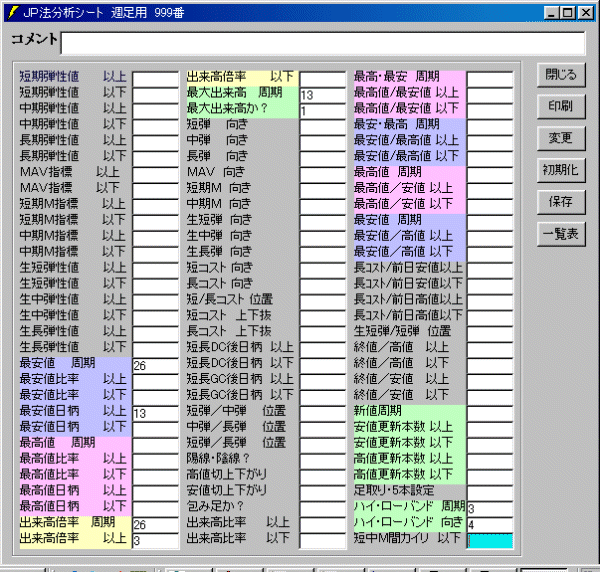Select the MAV指標 以上 input field
The width and height of the screenshot is (600, 572).
156,174
